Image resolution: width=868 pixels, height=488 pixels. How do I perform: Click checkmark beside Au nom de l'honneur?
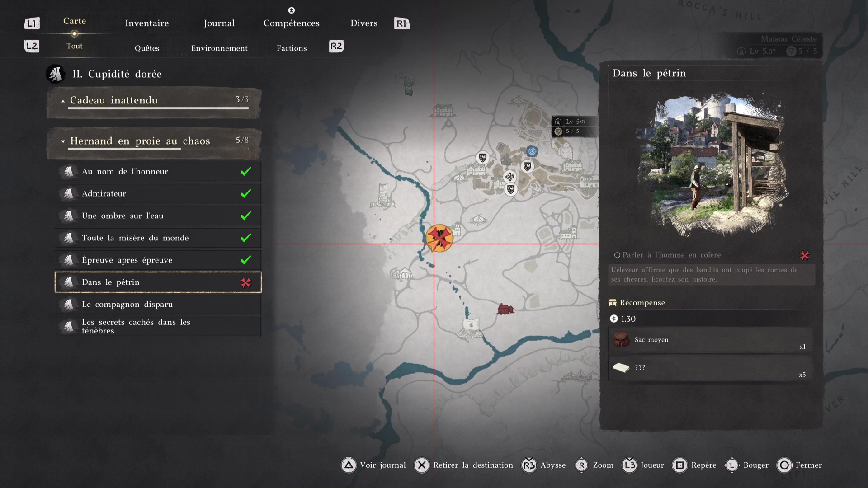245,171
